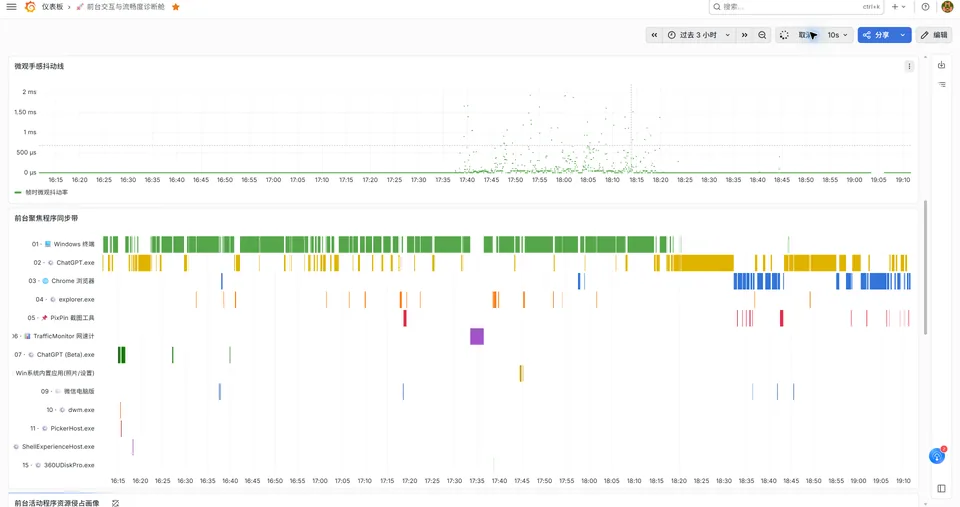
Task: Click the 前台活动程序资源侵占画像 panel title
Action: click(56, 503)
